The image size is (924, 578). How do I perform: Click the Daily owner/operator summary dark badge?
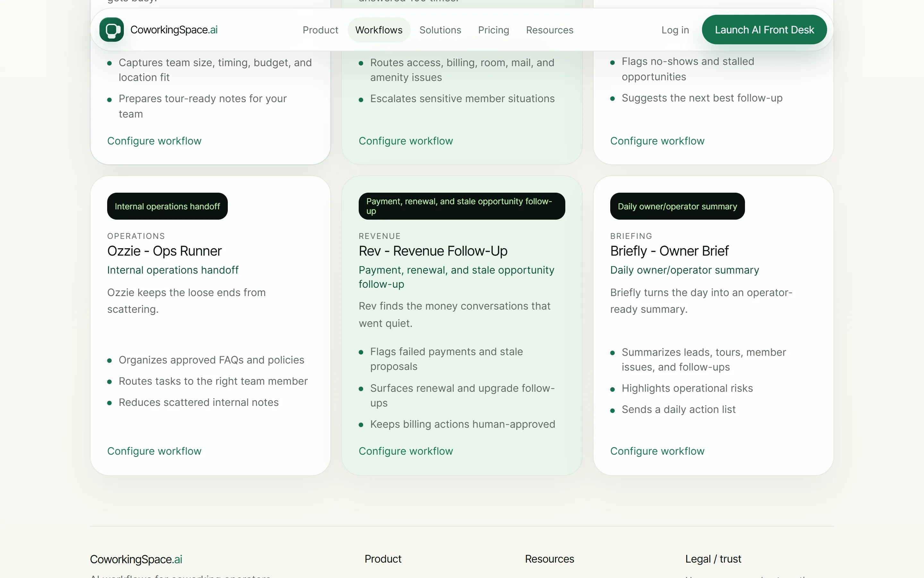[677, 206]
